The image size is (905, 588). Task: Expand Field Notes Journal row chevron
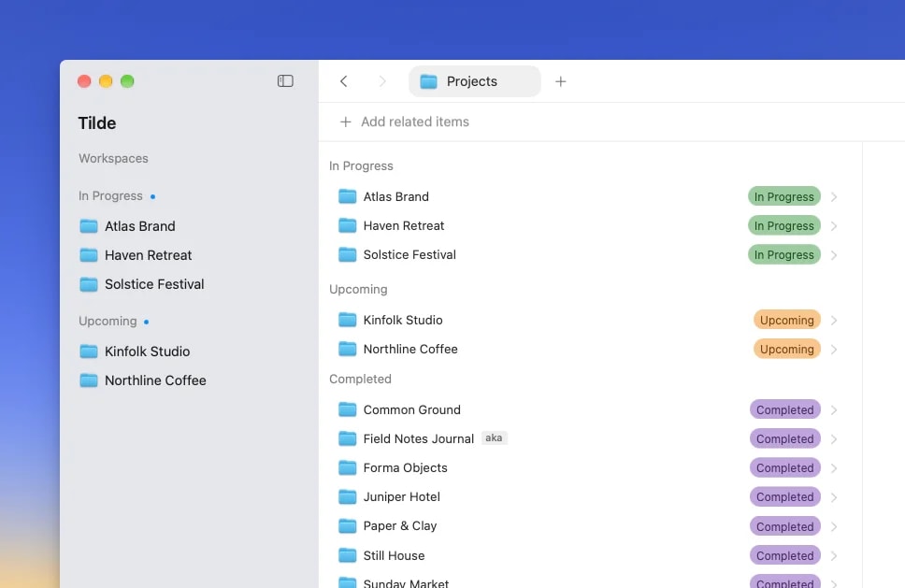[x=834, y=439]
